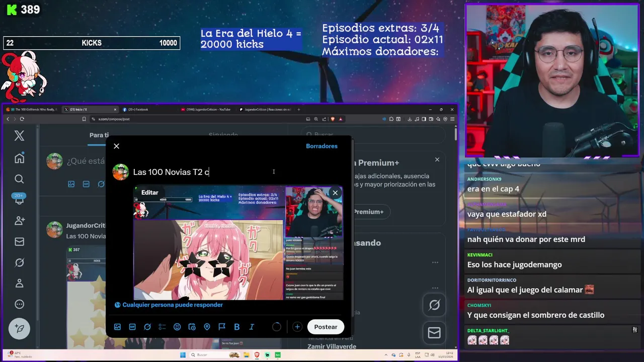Toggle bold text formatting
This screenshot has width=644, height=362.
(236, 327)
